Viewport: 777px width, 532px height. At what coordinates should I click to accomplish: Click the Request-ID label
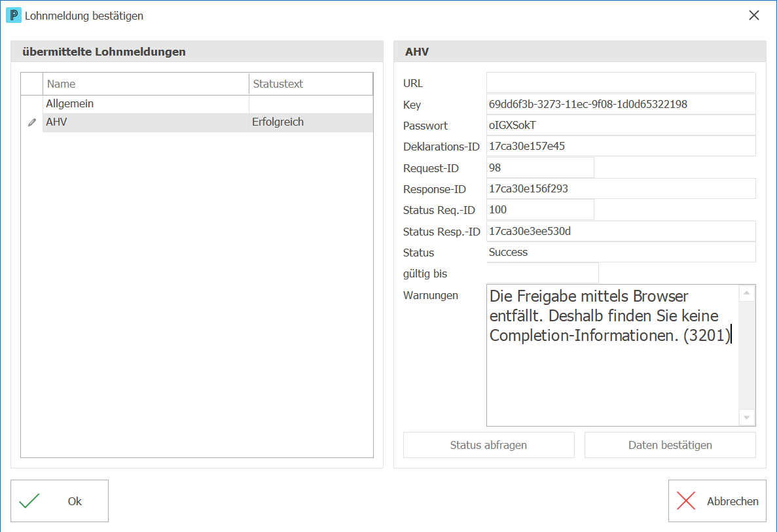(x=431, y=168)
